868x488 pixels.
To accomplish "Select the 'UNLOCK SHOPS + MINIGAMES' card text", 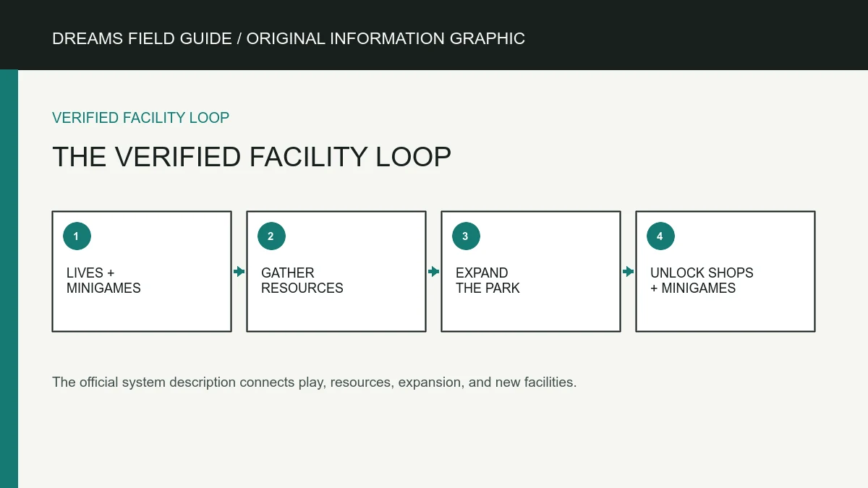I will click(x=702, y=281).
